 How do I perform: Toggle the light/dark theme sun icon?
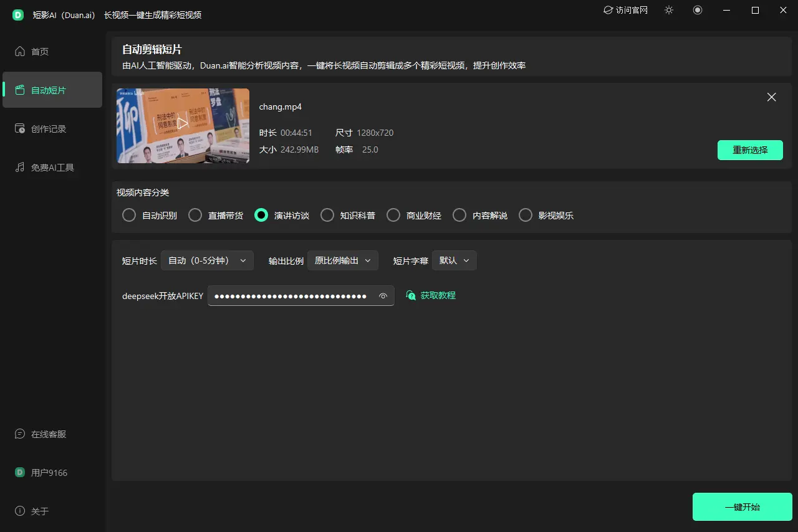coord(669,10)
